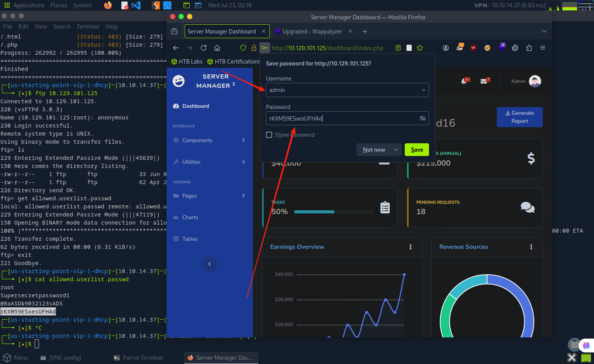The width and height of the screenshot is (594, 364).
Task: Click into the Password input field
Action: tap(341, 118)
